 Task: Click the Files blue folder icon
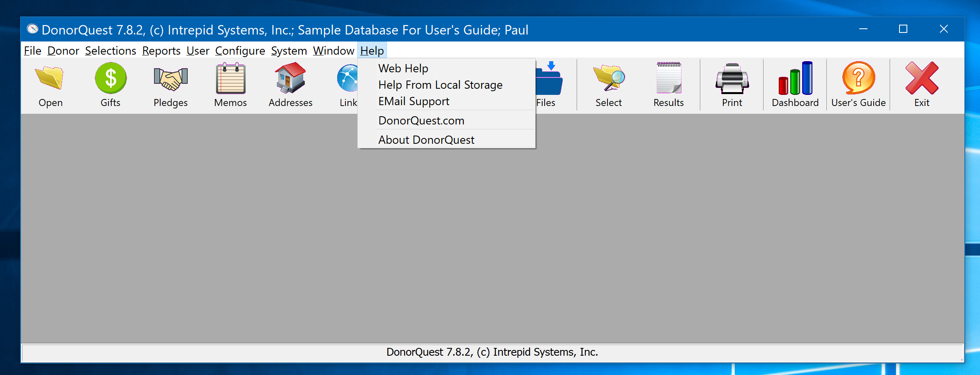coord(549,78)
